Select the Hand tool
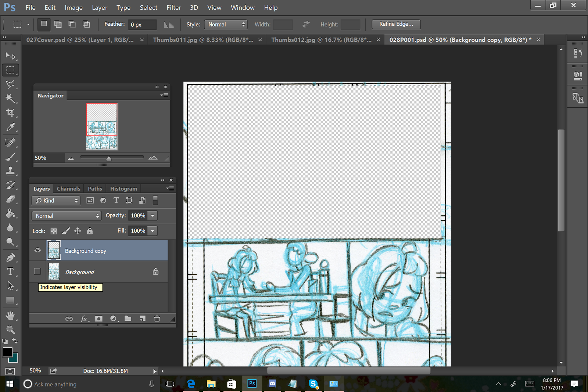 point(10,316)
